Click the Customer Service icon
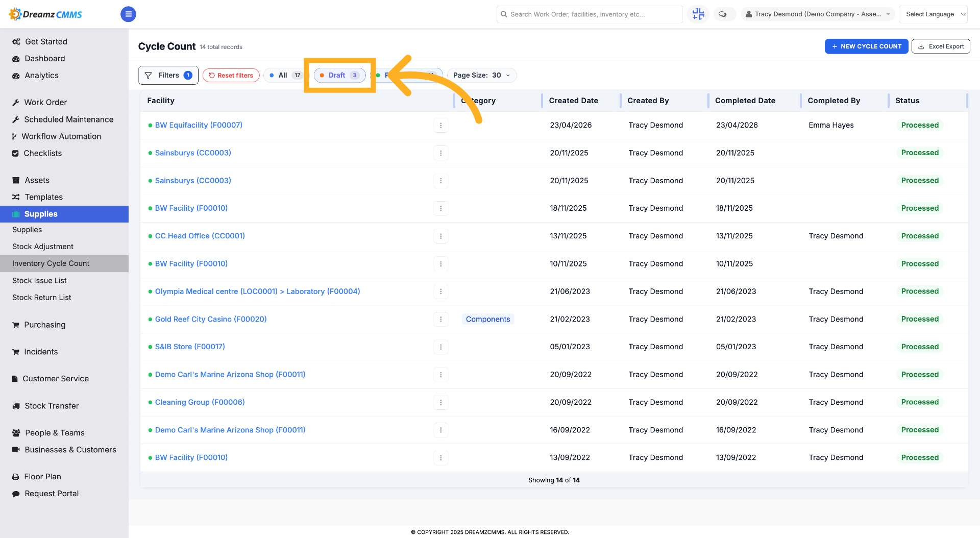This screenshot has height=538, width=980. (15, 379)
